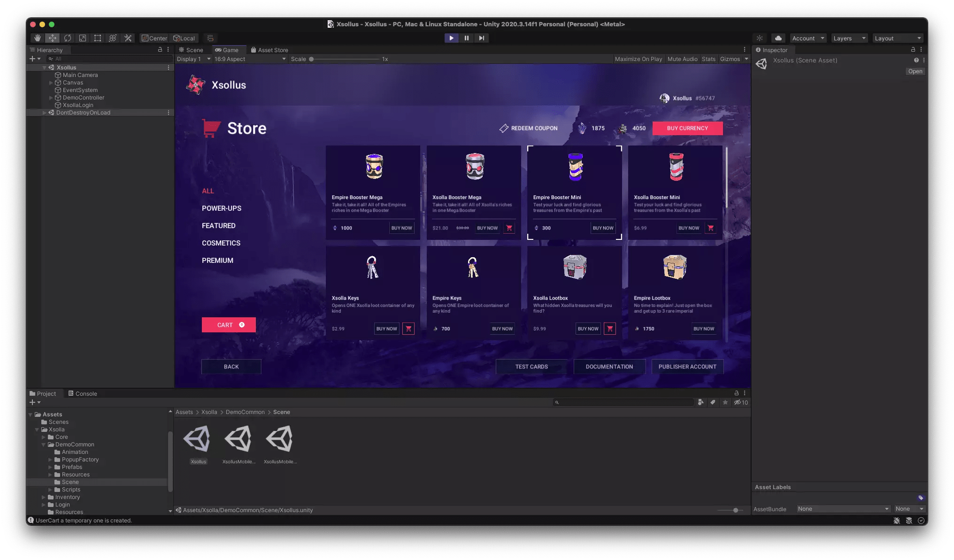Open the 16:9 Aspect dropdown
This screenshot has height=560, width=954.
pos(250,59)
